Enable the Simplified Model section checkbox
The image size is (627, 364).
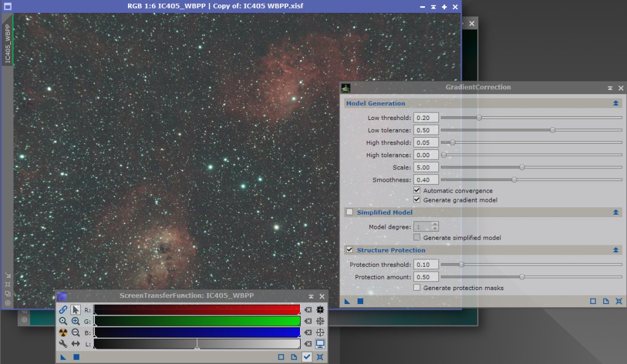point(350,212)
